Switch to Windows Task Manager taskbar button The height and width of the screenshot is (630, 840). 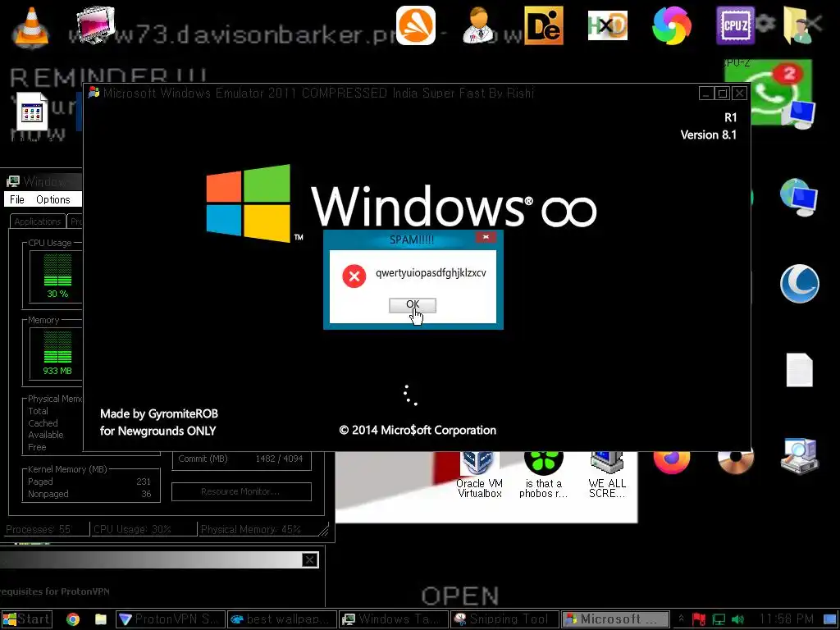pos(394,619)
